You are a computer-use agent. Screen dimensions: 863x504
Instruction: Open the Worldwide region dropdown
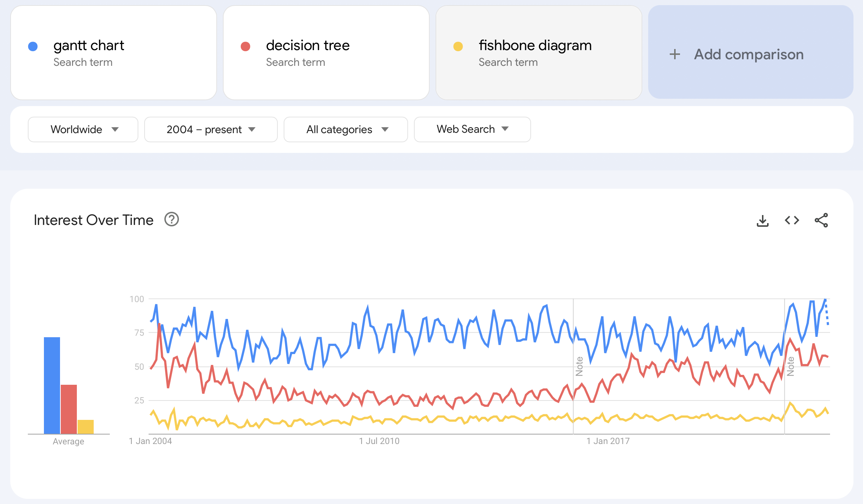coord(83,129)
